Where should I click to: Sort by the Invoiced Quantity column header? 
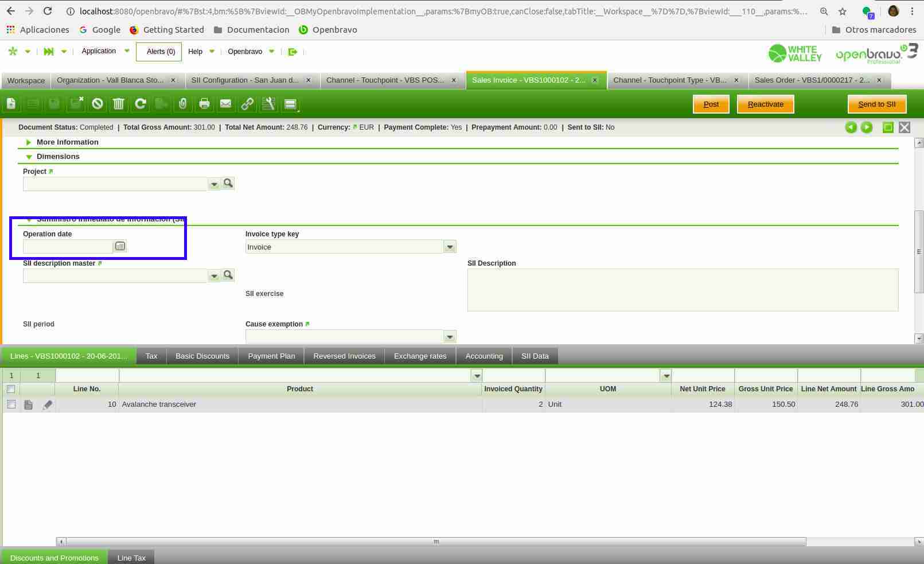click(513, 389)
